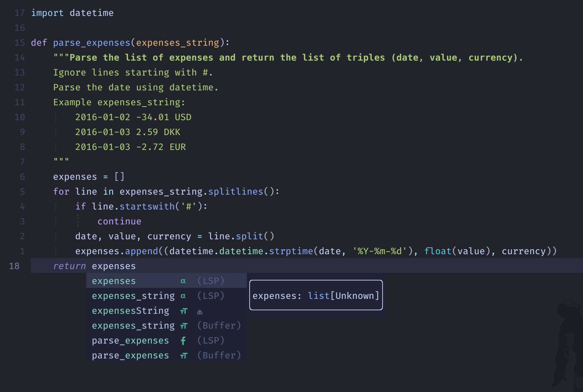Click the example line 2016-01-03 2.59 DKK
583x392 pixels.
click(x=128, y=132)
